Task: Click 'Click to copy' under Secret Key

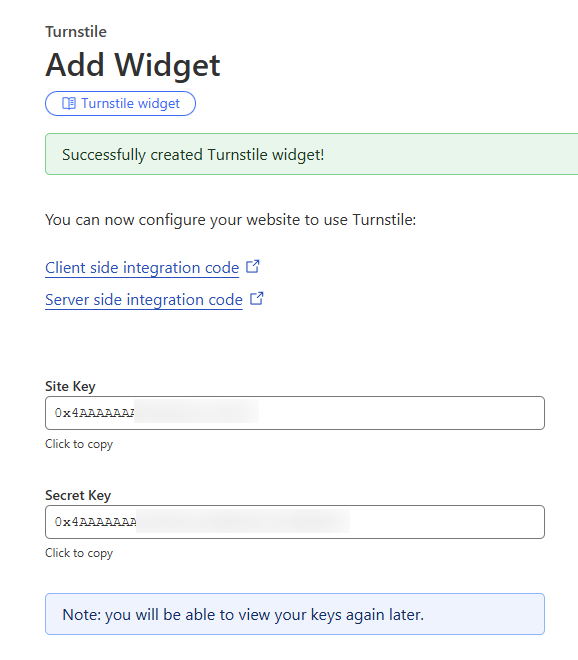Action: 79,553
